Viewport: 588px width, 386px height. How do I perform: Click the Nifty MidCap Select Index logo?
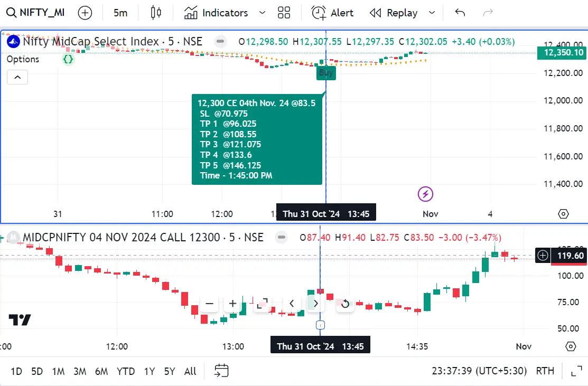tap(14, 42)
